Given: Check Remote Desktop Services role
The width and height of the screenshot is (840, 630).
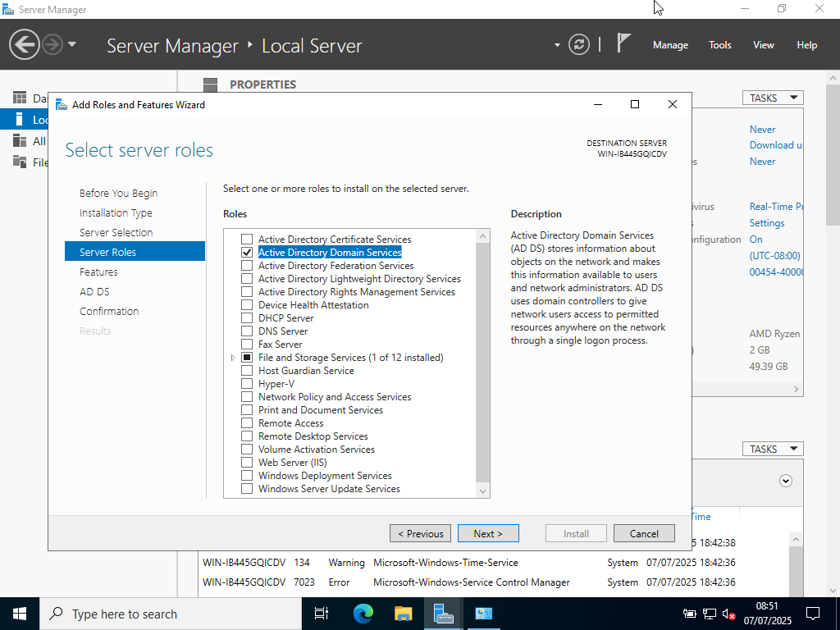Looking at the screenshot, I should tap(247, 436).
